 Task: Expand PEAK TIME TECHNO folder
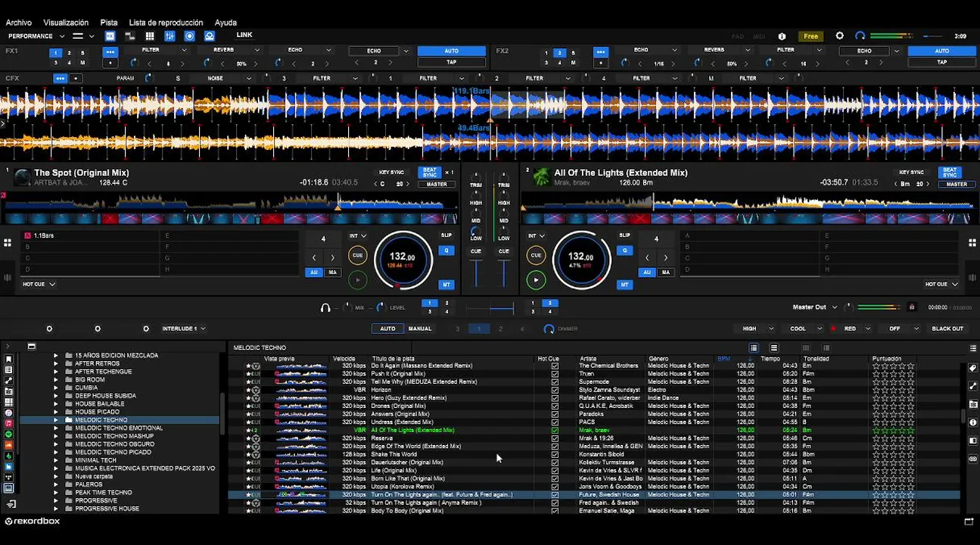coord(55,493)
